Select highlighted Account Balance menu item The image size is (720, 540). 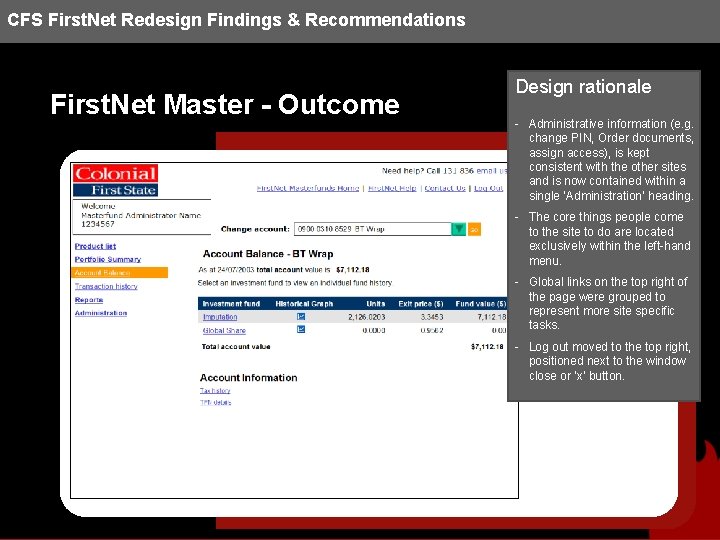coord(120,273)
